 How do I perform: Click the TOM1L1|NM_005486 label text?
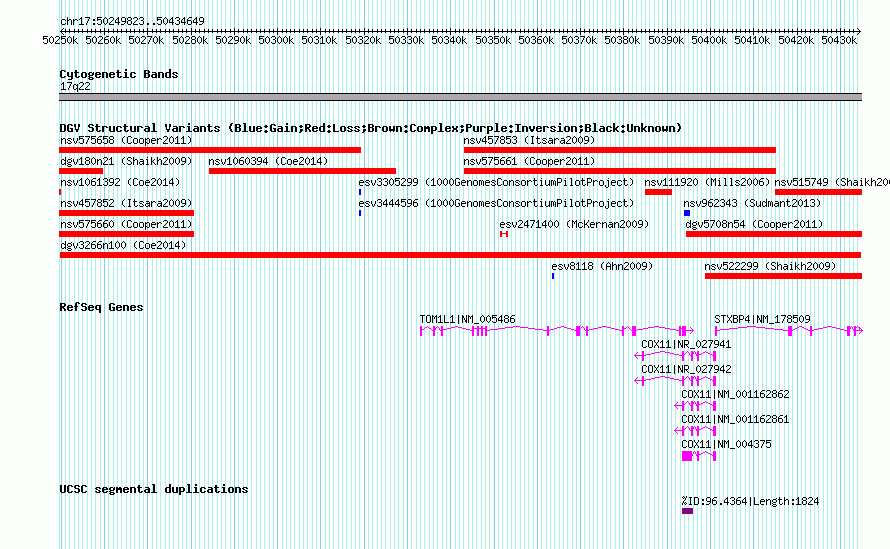tap(468, 319)
